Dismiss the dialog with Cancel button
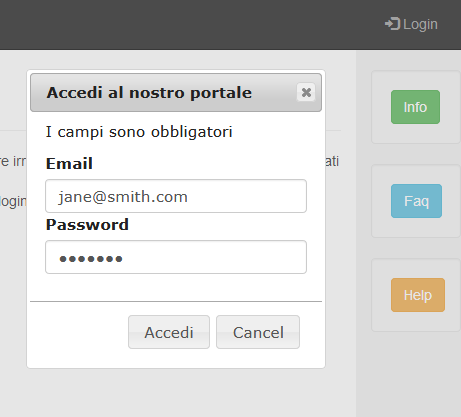The height and width of the screenshot is (417, 461). (258, 332)
